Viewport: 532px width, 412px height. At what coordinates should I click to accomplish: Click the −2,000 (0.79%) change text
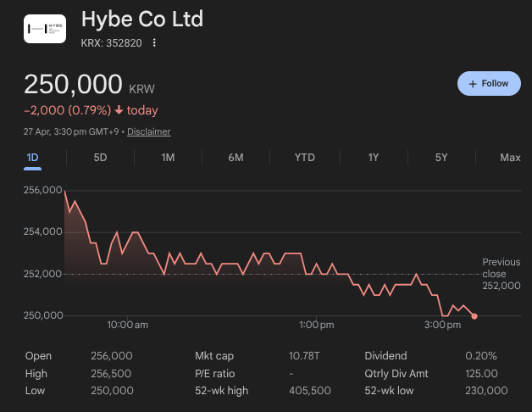(67, 110)
